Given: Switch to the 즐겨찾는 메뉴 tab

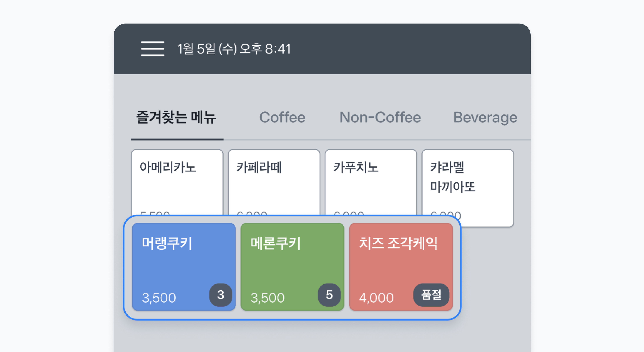Looking at the screenshot, I should 176,117.
